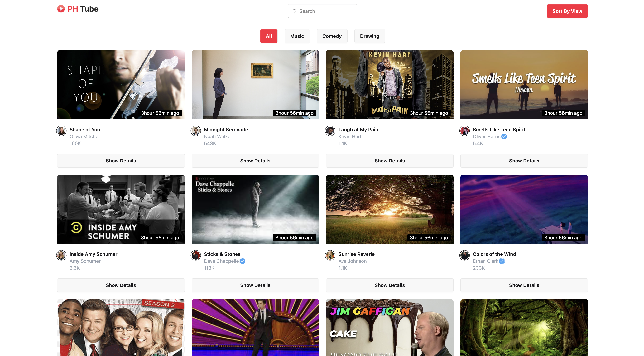Viewport: 644px width, 356px height.
Task: Click the 543K view count
Action: (210, 143)
